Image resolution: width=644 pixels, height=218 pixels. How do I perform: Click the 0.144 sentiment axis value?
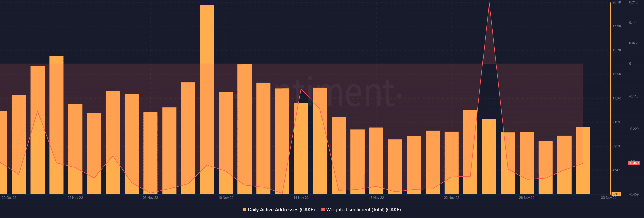click(633, 23)
